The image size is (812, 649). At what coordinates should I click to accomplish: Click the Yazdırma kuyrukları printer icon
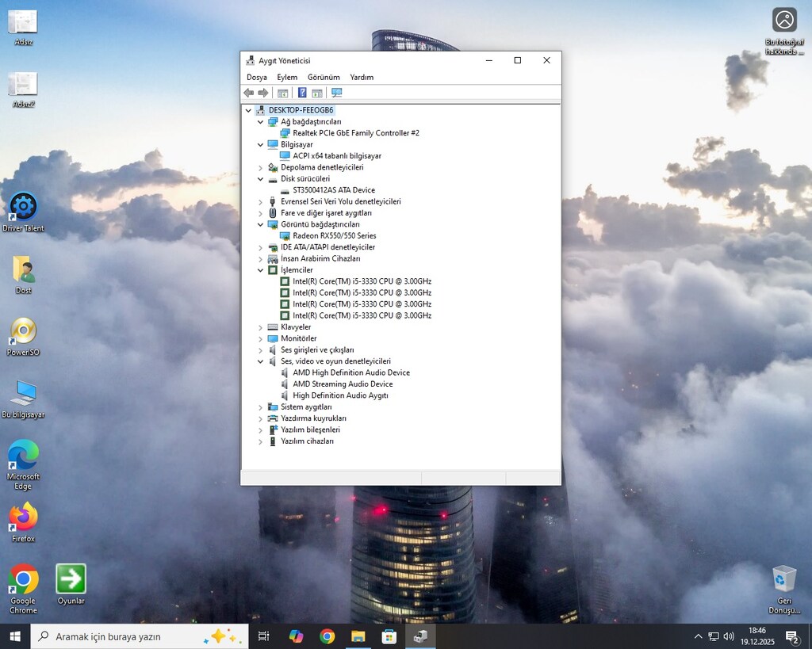(273, 418)
